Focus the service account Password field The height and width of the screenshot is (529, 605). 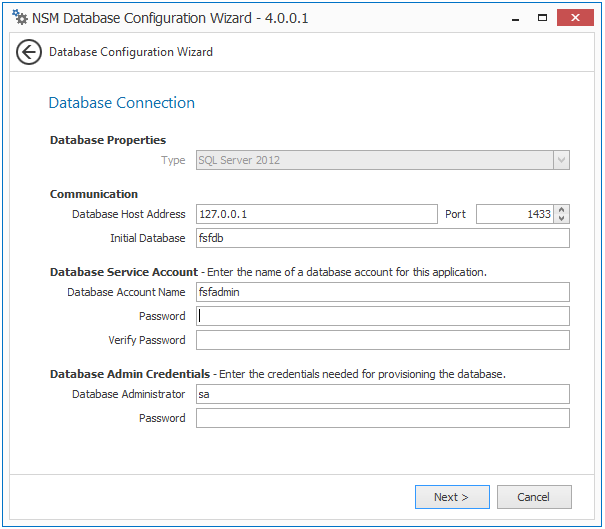coord(382,316)
